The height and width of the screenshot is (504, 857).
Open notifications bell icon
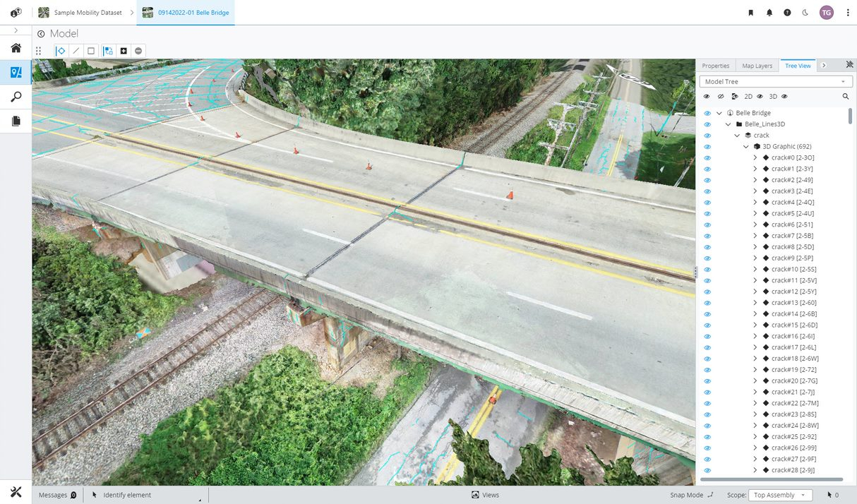(x=769, y=13)
